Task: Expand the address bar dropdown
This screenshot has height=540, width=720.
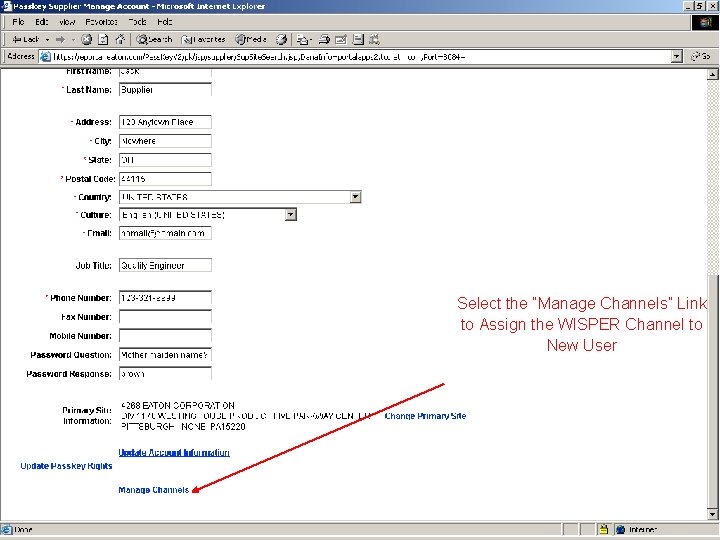Action: 677,57
